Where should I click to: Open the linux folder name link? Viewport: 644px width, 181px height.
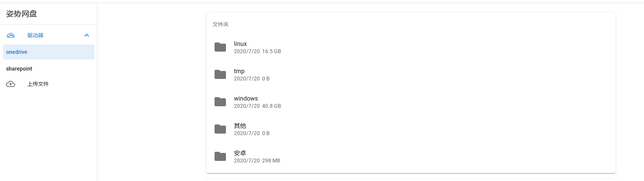click(x=240, y=44)
